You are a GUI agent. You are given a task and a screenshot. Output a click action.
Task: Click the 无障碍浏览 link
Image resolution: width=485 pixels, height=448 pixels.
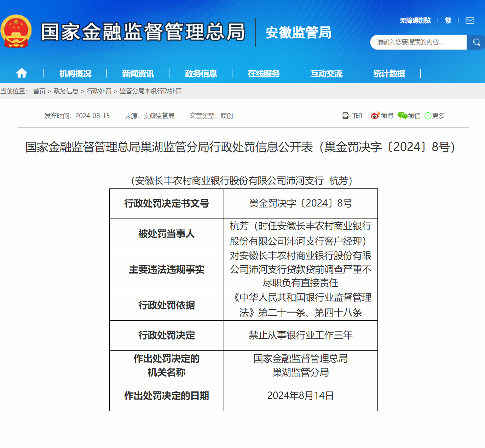click(415, 21)
